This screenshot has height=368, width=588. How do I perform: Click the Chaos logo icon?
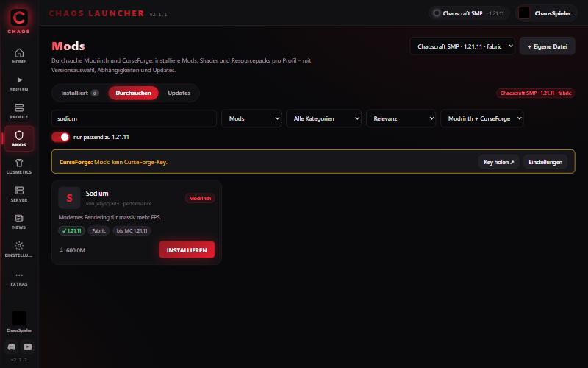pos(19,18)
